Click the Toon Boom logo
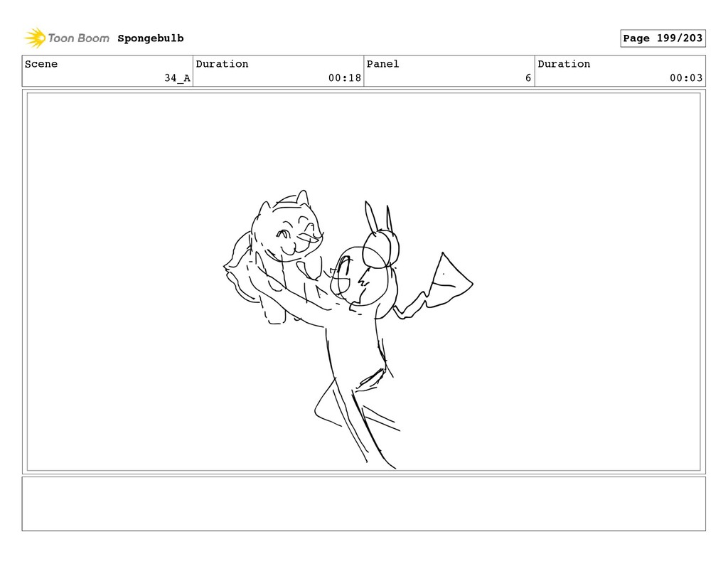This screenshot has width=728, height=564. click(67, 38)
